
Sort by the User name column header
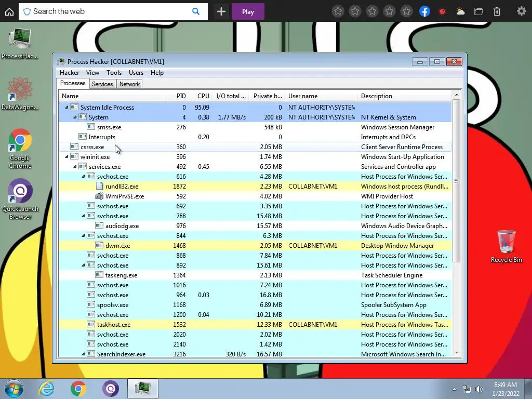321,96
